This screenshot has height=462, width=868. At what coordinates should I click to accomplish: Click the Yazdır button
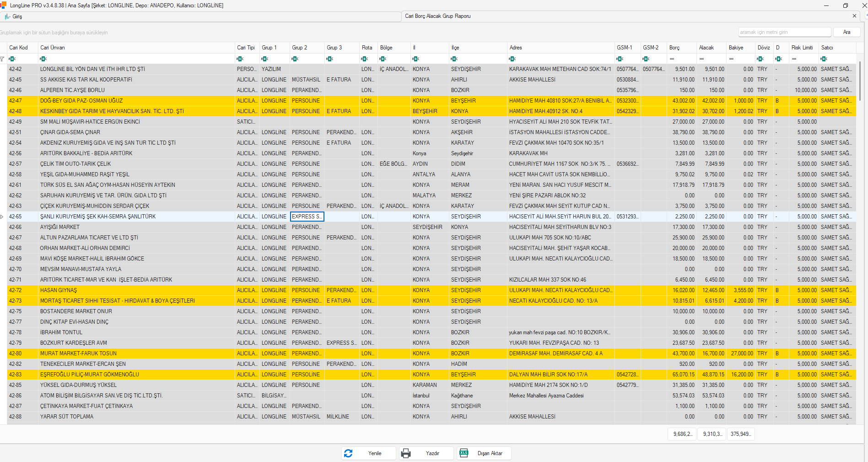426,453
